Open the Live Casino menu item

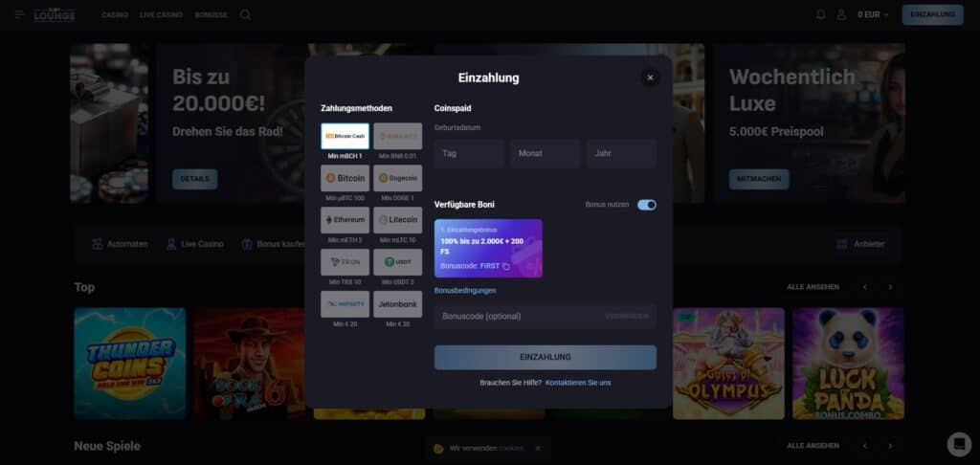[x=161, y=14]
